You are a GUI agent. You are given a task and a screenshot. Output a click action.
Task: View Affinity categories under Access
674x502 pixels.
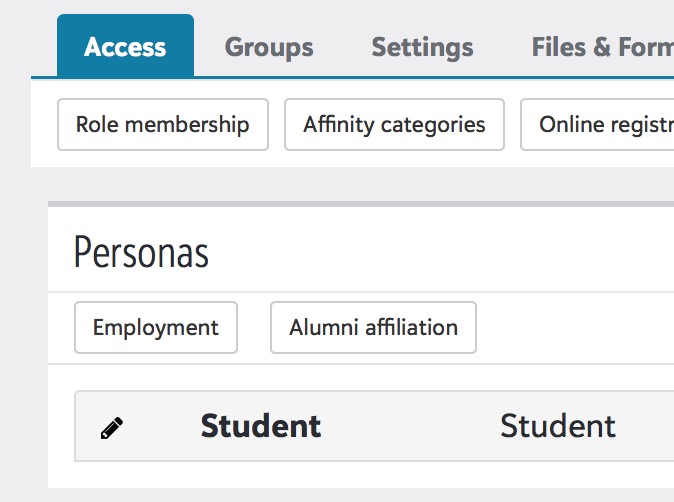pos(394,125)
